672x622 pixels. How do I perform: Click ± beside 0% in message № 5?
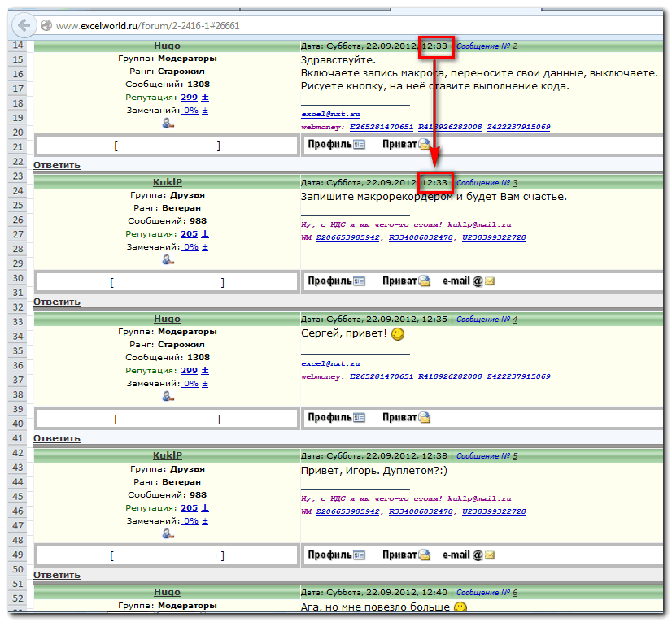(x=205, y=521)
